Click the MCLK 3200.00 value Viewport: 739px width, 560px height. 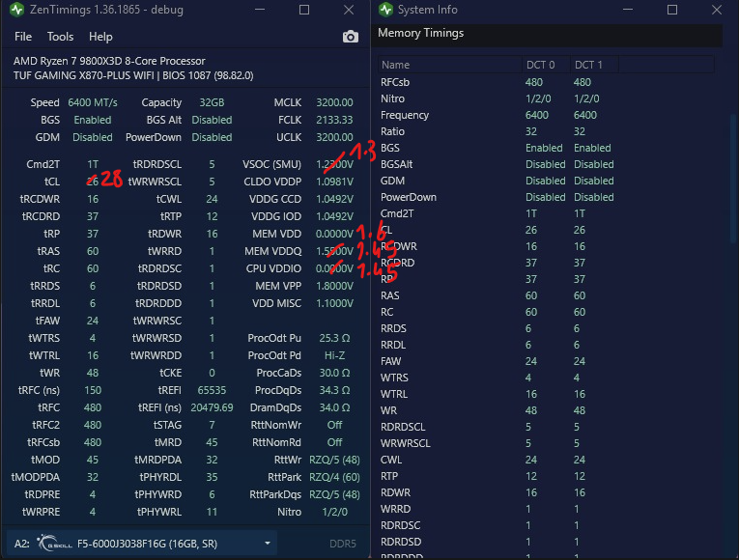pyautogui.click(x=334, y=102)
